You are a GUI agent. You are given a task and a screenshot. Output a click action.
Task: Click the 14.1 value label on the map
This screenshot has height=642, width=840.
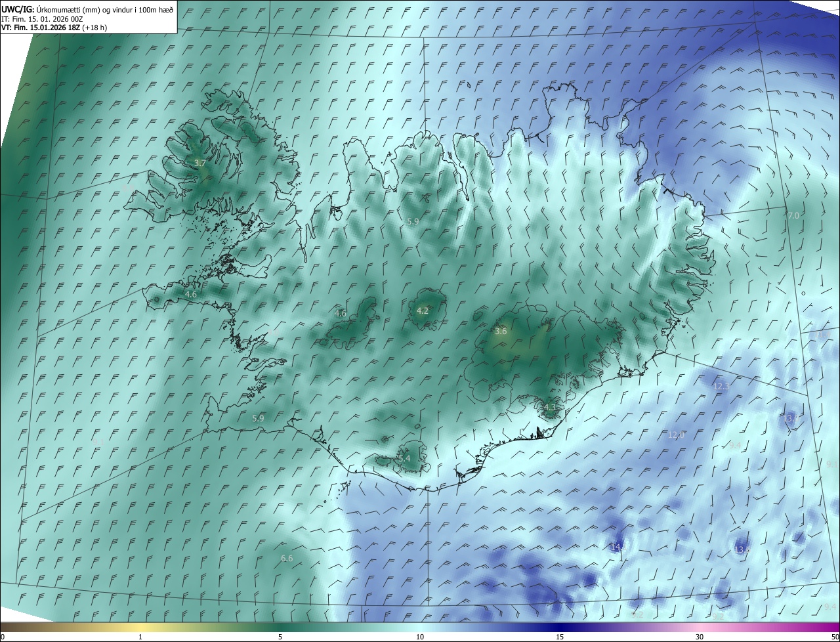pos(618,547)
